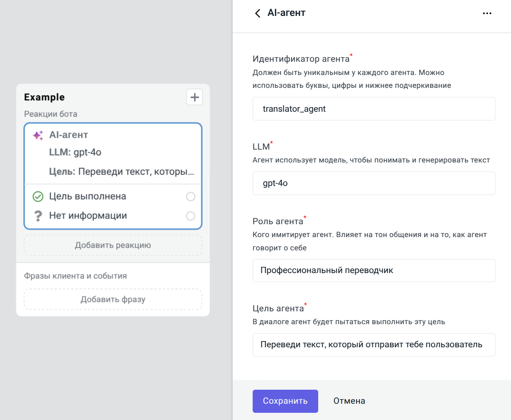The image size is (511, 420).
Task: Click the translator_agent identifier input field
Action: 373,109
